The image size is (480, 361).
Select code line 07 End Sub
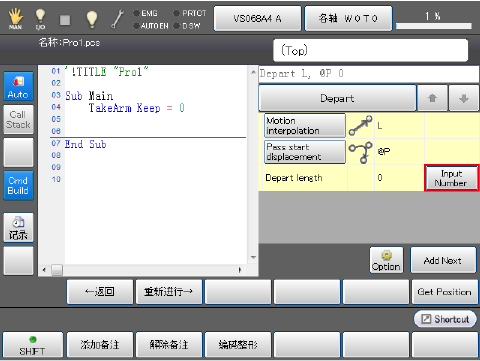click(x=86, y=144)
